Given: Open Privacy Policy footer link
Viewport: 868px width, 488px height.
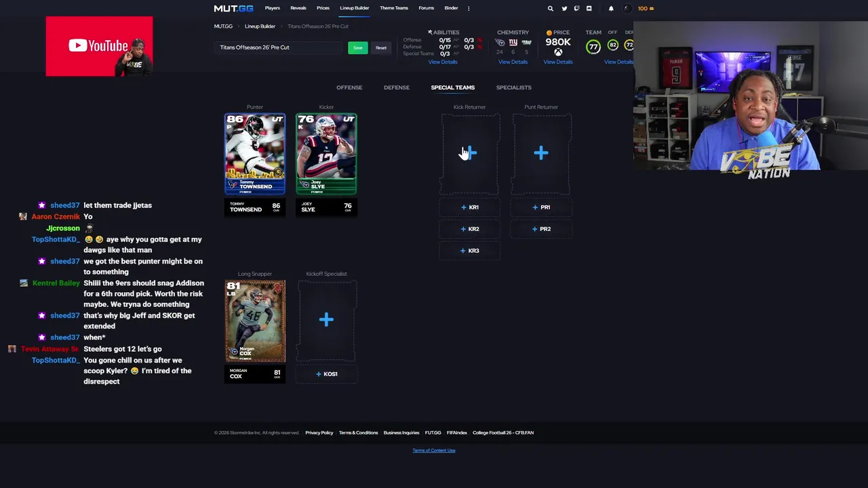Looking at the screenshot, I should coord(319,432).
